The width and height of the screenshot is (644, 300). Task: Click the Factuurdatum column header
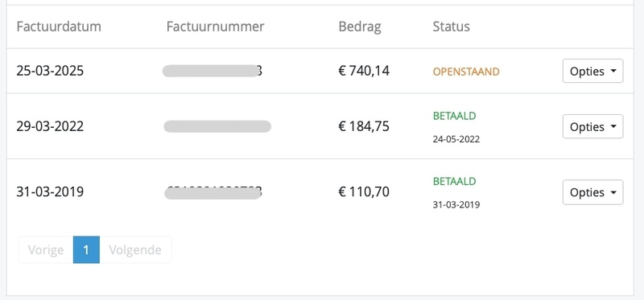tap(59, 27)
